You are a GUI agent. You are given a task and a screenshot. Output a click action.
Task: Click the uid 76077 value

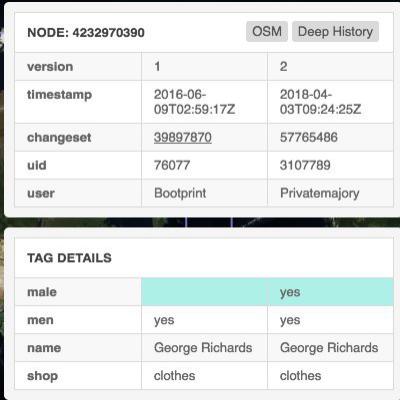coord(172,165)
